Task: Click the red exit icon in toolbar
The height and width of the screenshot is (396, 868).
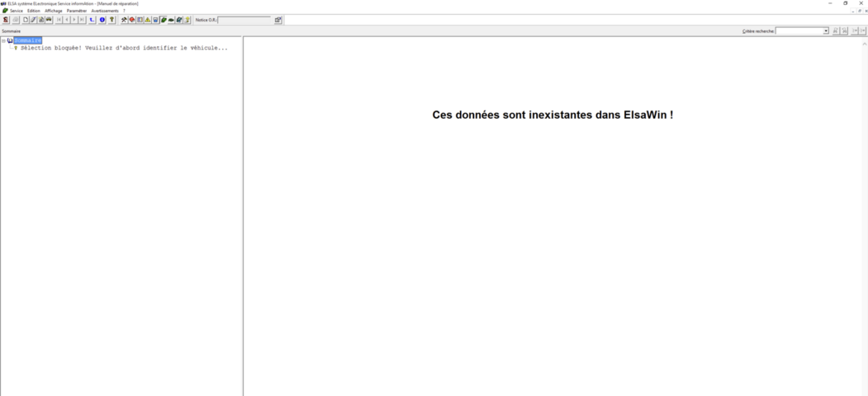Action: pyautogui.click(x=6, y=20)
